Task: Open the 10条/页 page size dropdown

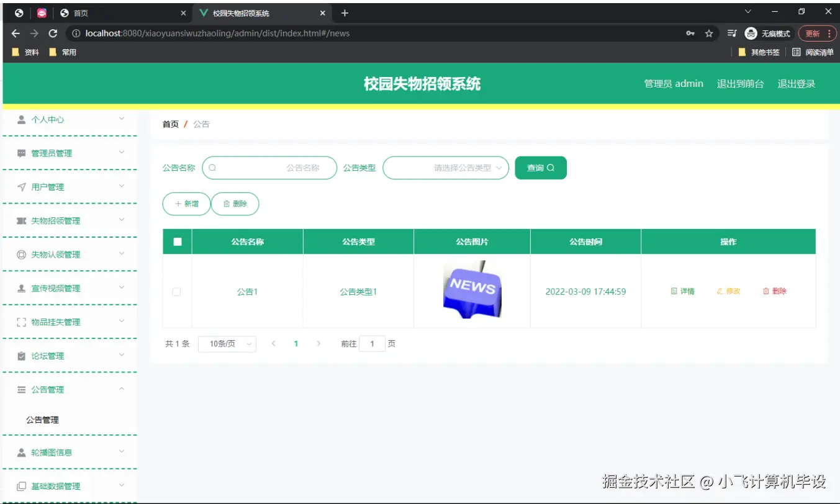Action: 227,343
